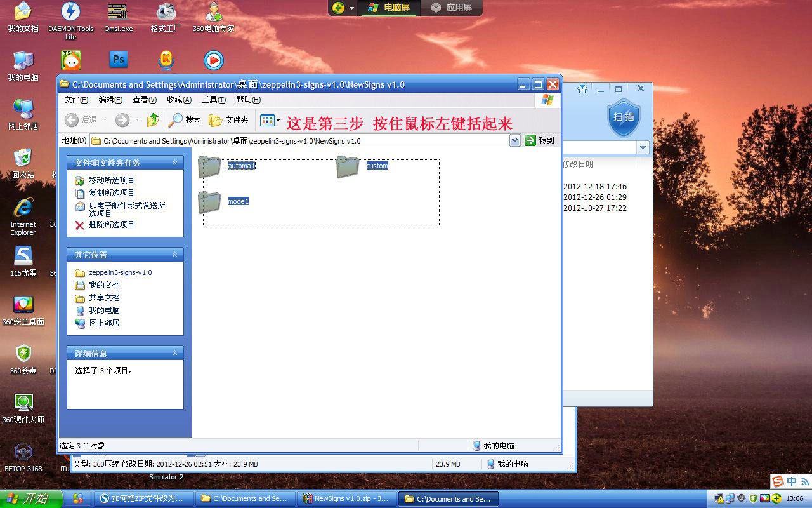Collapse the 文件和文件夹任务 panel
The height and width of the screenshot is (508, 812).
(175, 163)
